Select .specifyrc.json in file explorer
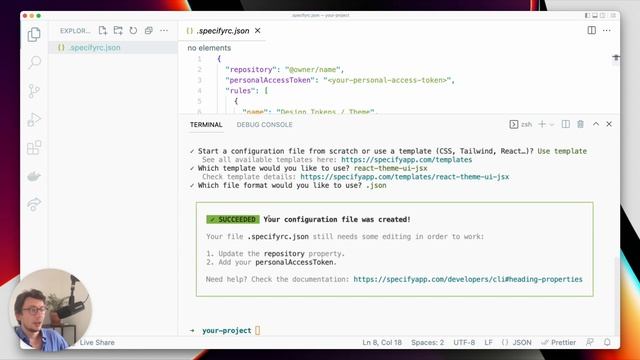640x360 pixels. [113, 47]
